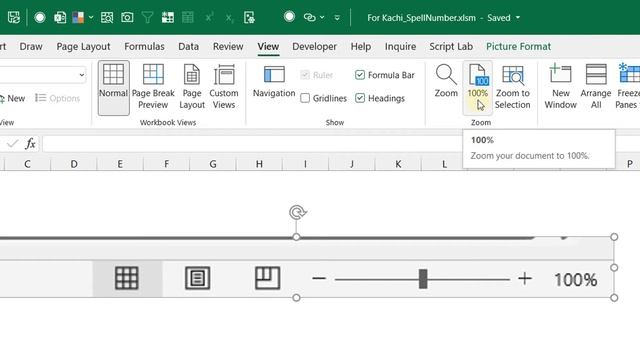Click the plus zoom in button in the picture

coord(525,279)
